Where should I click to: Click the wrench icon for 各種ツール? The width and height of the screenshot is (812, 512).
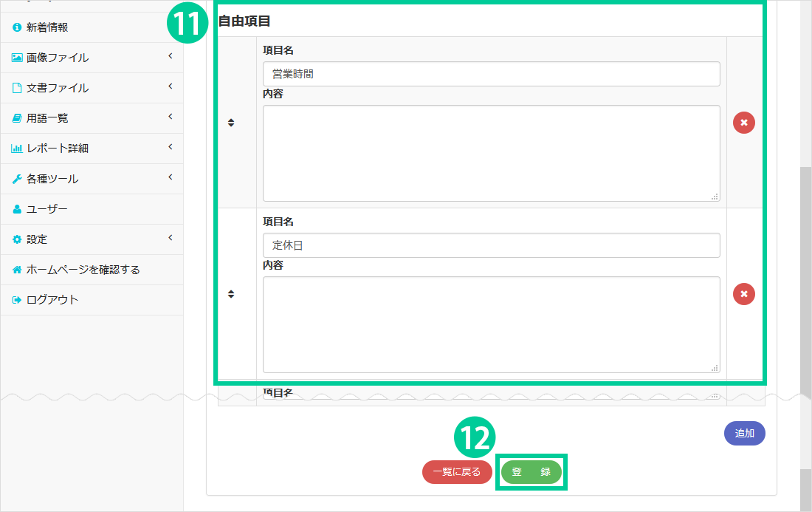[x=17, y=179]
